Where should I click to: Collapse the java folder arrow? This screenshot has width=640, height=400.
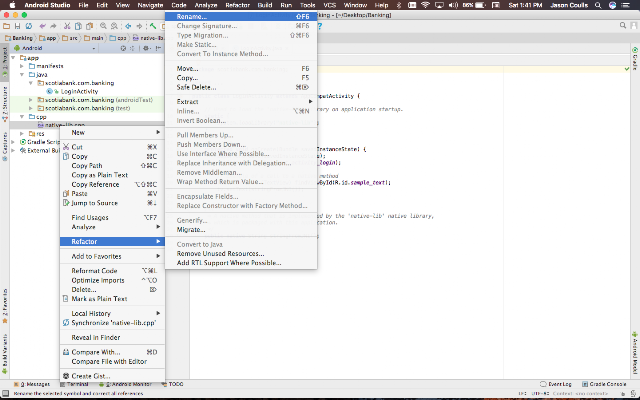point(22,75)
